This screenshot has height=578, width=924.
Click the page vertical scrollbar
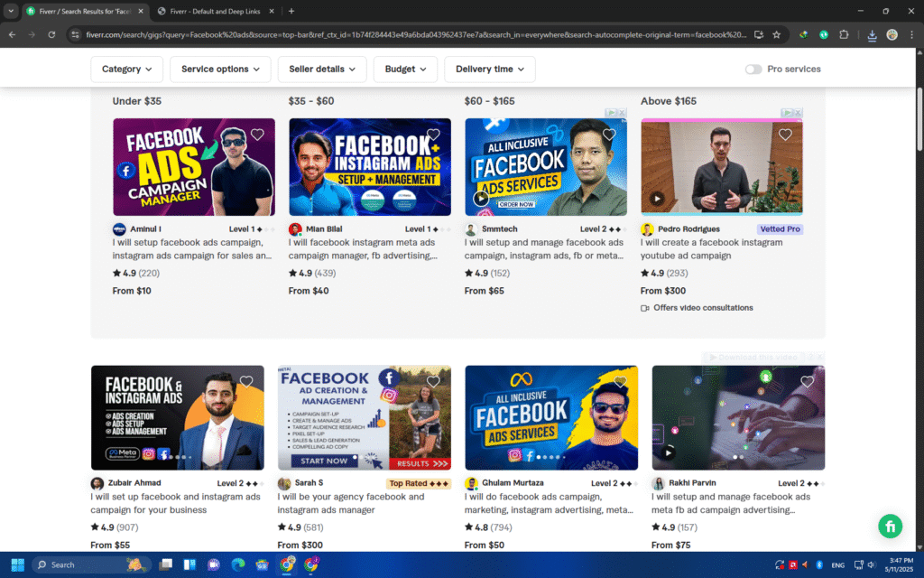point(919,120)
